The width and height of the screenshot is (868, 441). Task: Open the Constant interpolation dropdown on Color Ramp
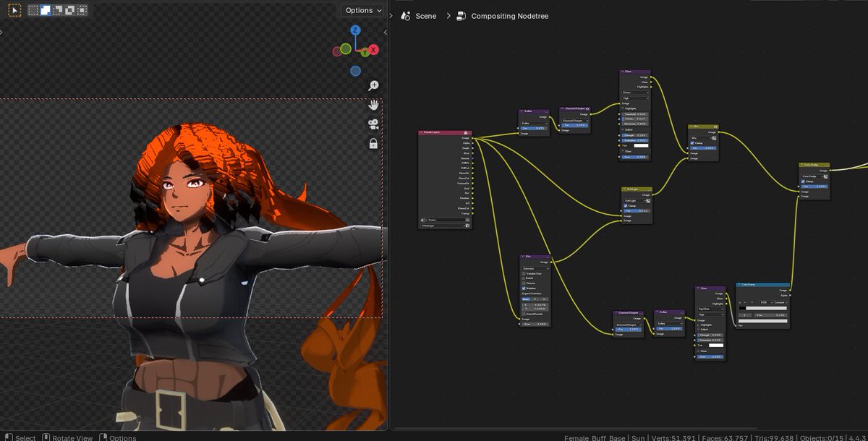780,302
